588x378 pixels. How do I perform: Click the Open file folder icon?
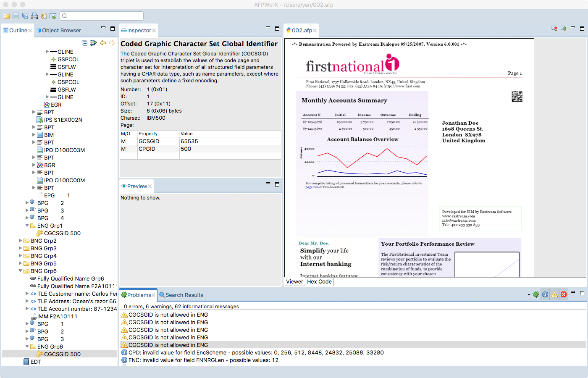coord(7,16)
